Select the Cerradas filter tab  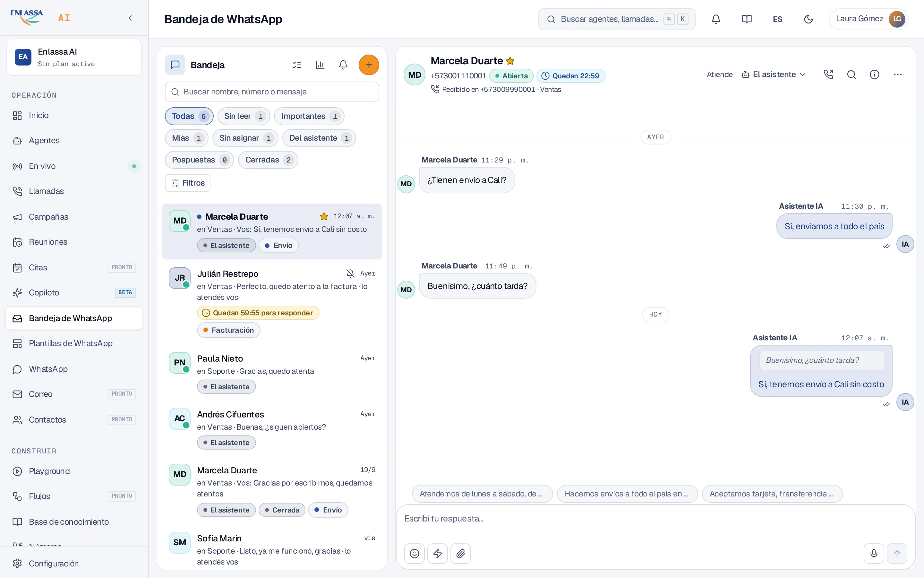point(268,160)
